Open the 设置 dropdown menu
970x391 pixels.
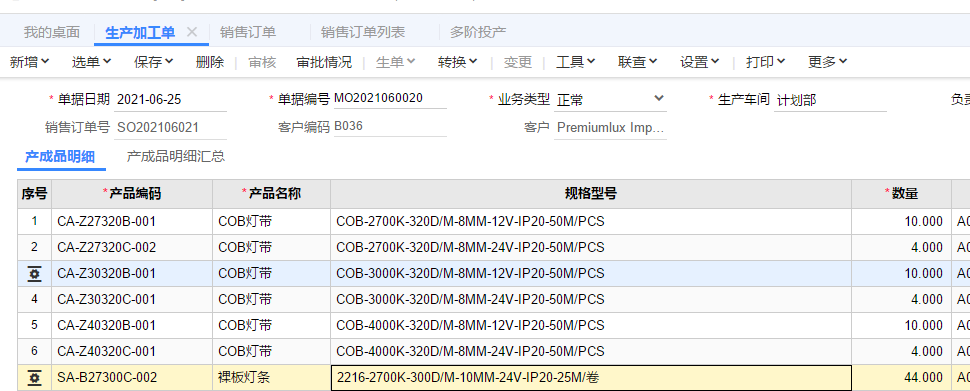[x=700, y=62]
